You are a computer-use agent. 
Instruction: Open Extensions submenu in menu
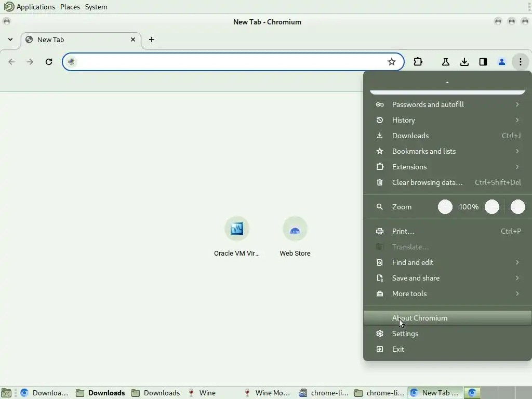pyautogui.click(x=447, y=167)
